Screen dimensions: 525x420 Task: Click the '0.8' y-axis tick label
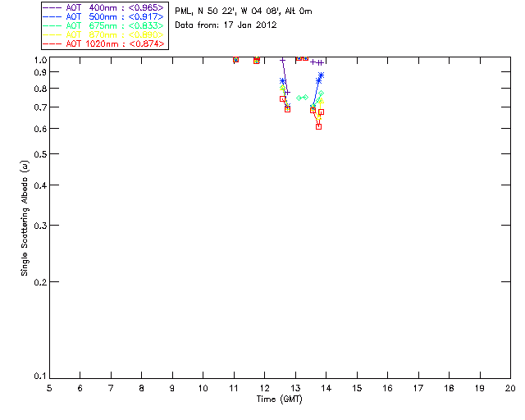coord(40,89)
